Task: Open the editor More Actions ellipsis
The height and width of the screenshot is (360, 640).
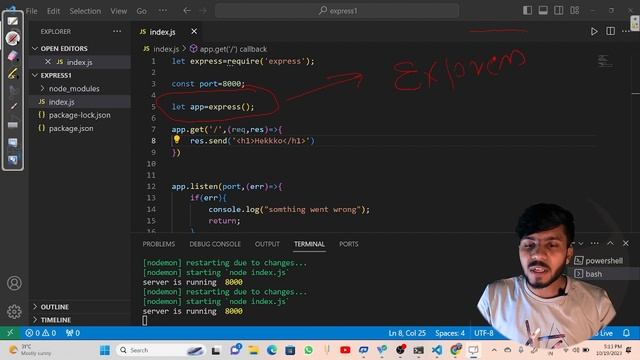Action: [x=626, y=31]
